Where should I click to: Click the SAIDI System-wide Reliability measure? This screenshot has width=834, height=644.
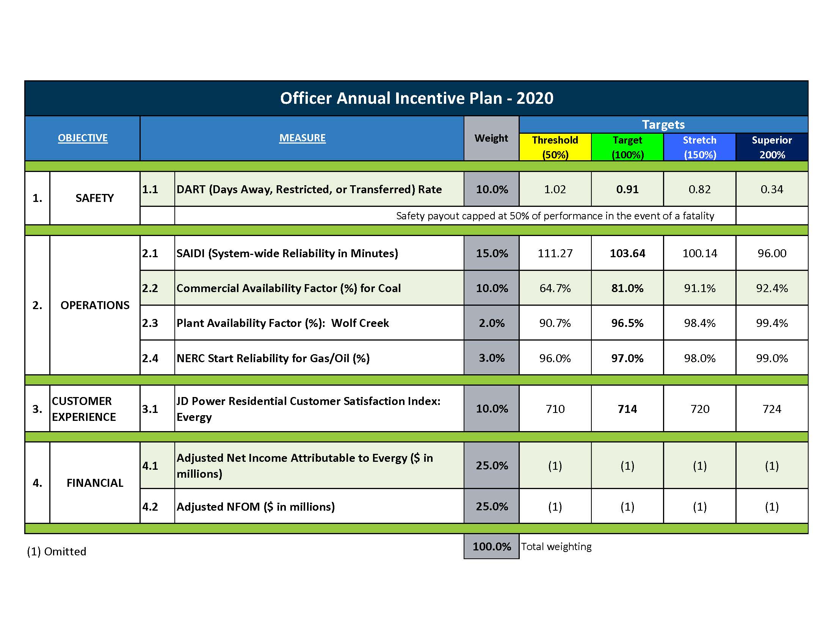(x=287, y=253)
